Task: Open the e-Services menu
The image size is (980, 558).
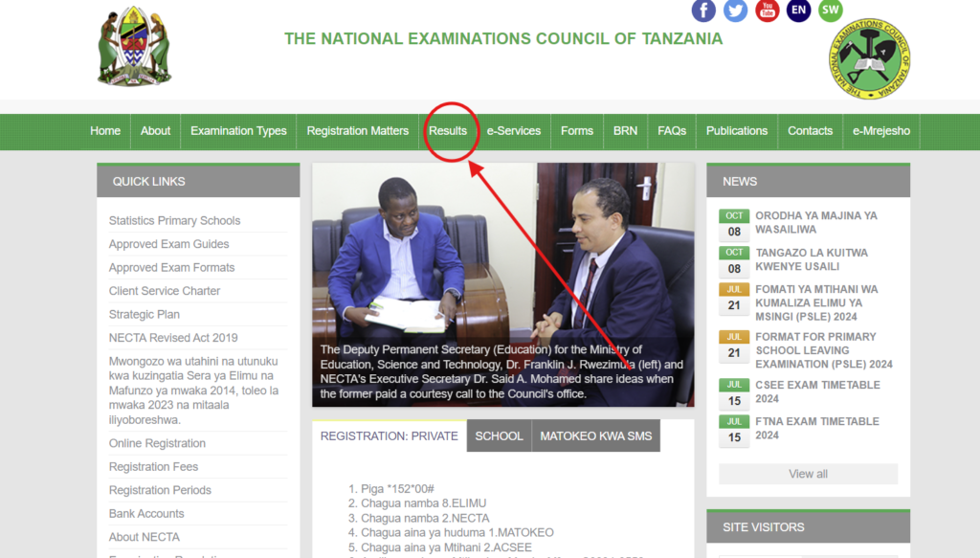Action: coord(514,131)
